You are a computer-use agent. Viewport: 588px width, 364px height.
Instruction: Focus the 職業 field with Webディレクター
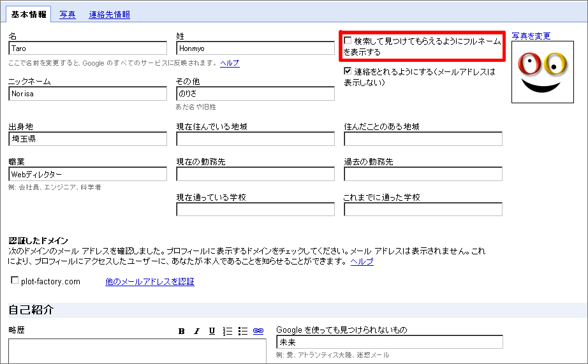point(88,174)
